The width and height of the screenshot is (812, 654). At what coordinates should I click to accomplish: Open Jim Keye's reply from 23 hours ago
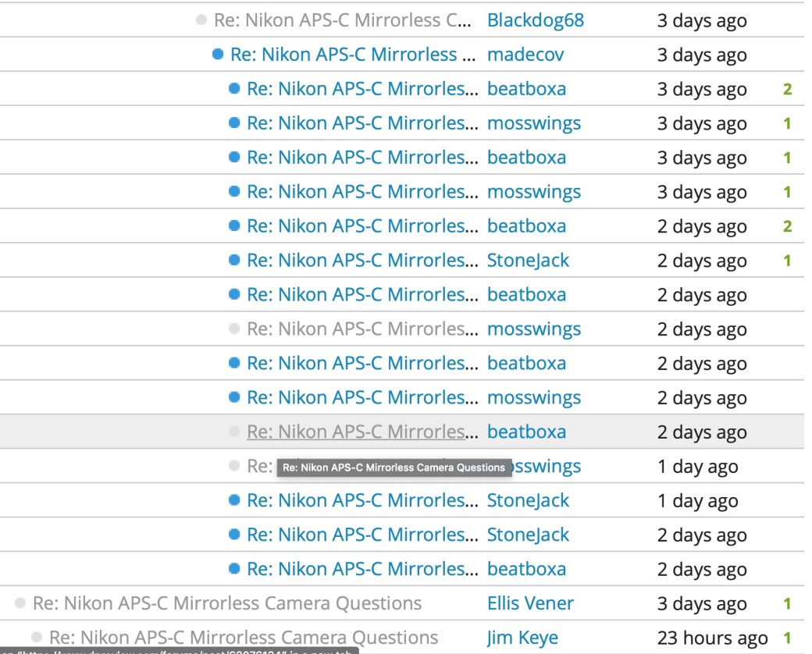[x=244, y=638]
